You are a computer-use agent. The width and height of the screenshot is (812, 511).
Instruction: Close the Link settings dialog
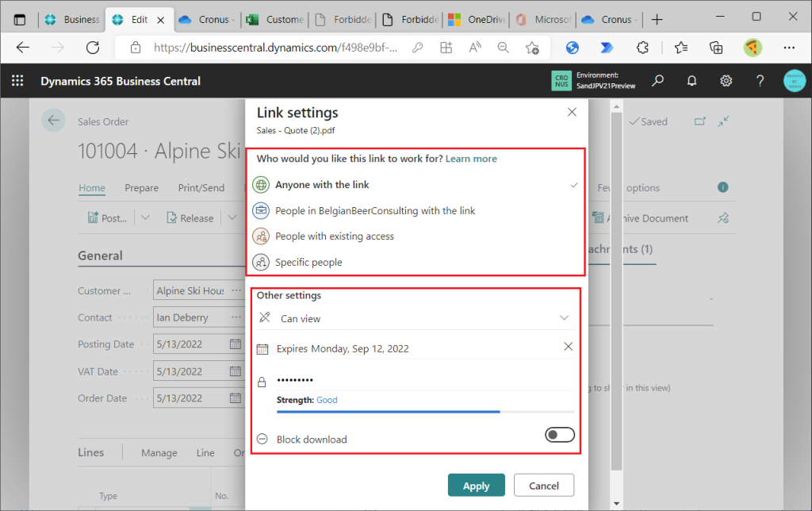point(572,112)
